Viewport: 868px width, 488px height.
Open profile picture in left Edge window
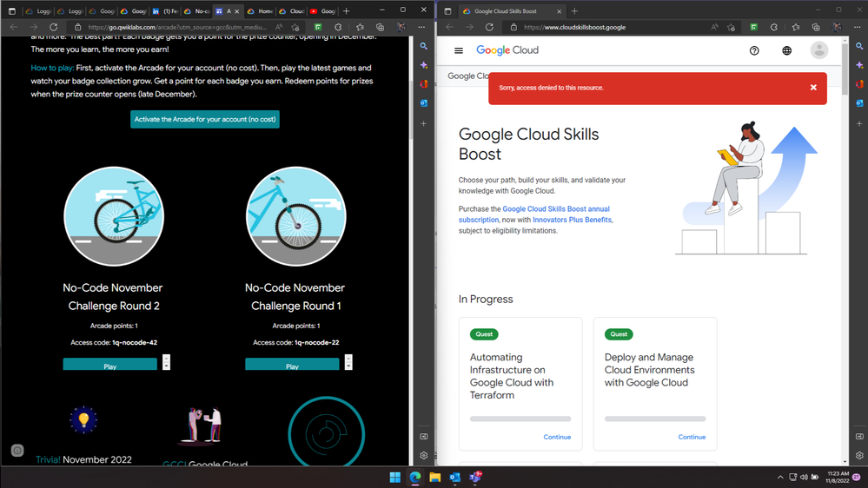401,27
